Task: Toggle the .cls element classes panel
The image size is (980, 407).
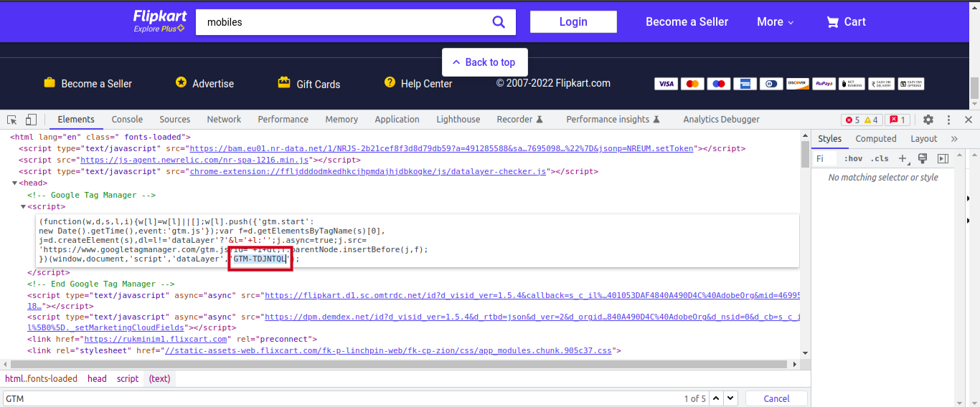Action: [880, 158]
